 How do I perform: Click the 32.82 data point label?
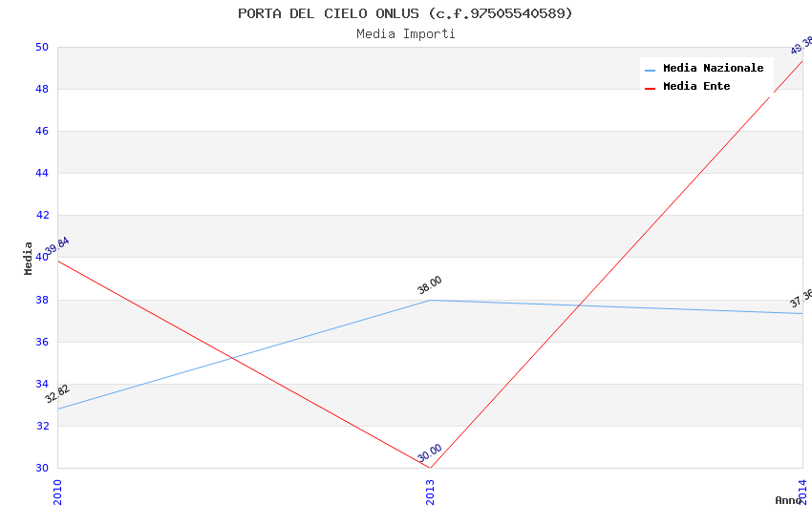(x=57, y=393)
